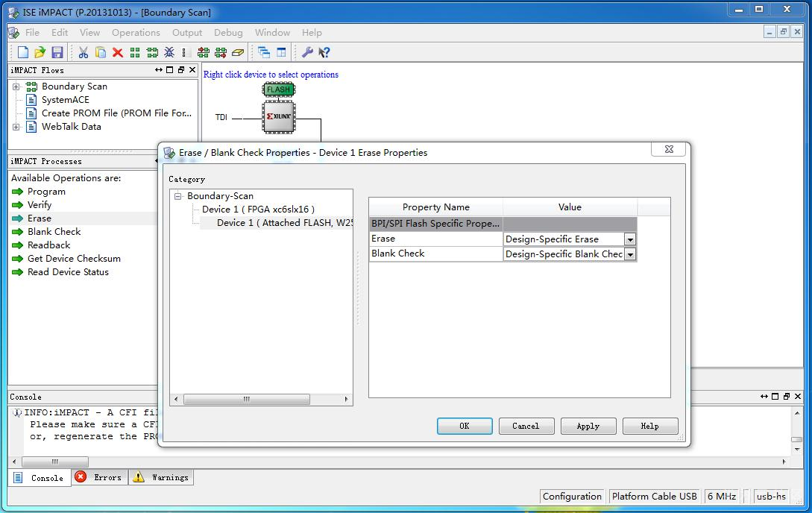812x513 pixels.
Task: Click the eraser toolbar icon
Action: click(238, 52)
